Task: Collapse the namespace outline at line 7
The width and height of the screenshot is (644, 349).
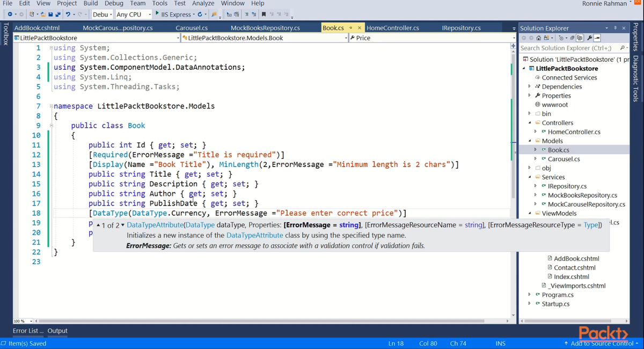Action: coord(51,106)
